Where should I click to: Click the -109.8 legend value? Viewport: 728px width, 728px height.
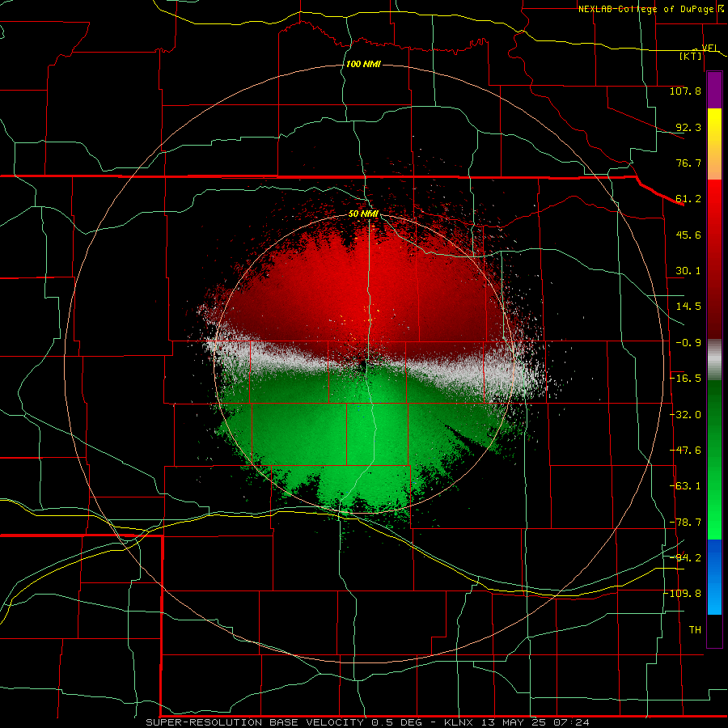(x=683, y=594)
